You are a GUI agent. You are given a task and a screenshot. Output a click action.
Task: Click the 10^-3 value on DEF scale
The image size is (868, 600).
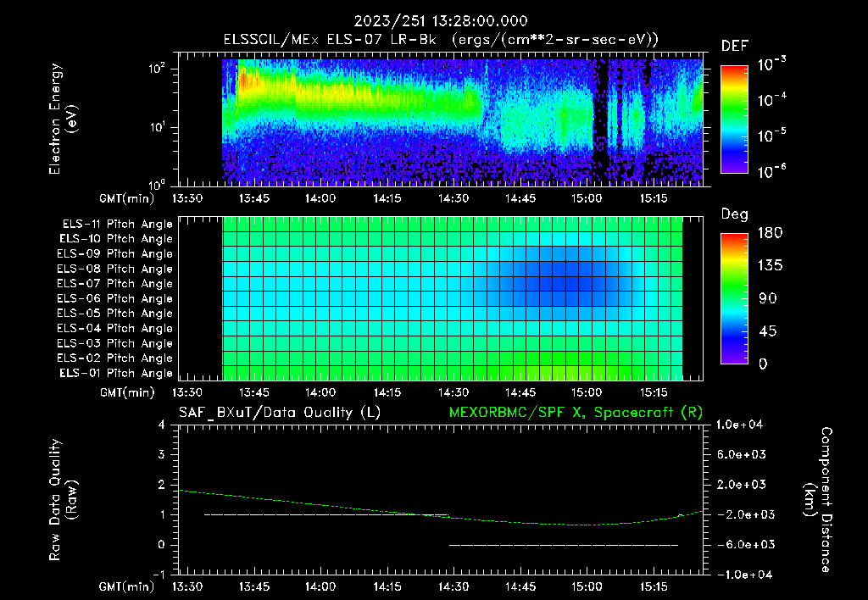pos(772,64)
